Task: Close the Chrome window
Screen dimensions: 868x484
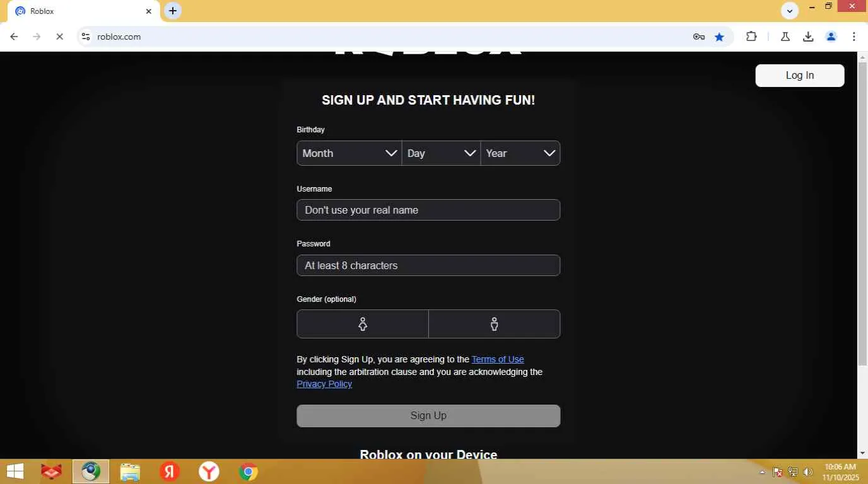Action: (852, 7)
